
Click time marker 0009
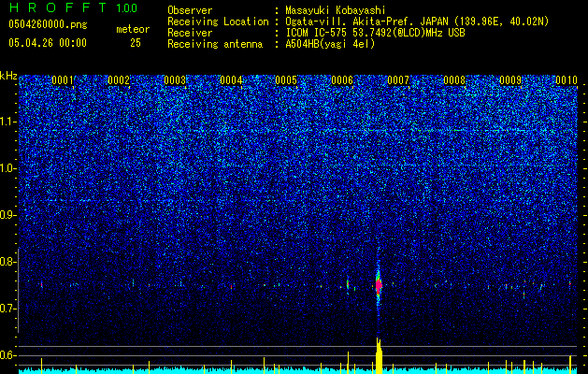510,80
